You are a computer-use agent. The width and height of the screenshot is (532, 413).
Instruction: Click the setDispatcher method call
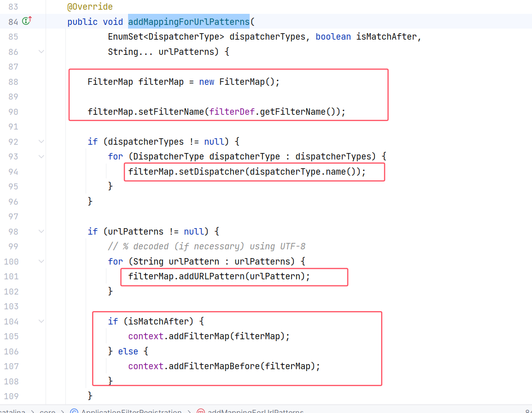coord(212,171)
